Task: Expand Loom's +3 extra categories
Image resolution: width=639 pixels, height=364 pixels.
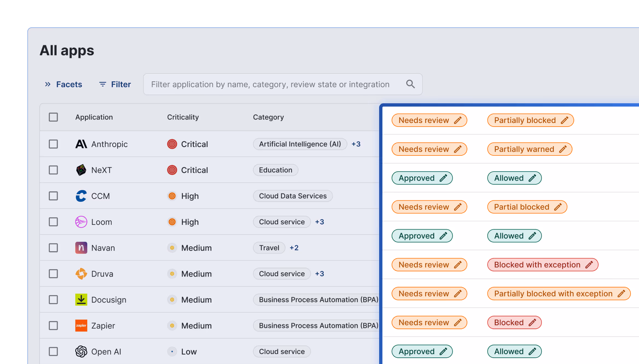Action: [319, 222]
